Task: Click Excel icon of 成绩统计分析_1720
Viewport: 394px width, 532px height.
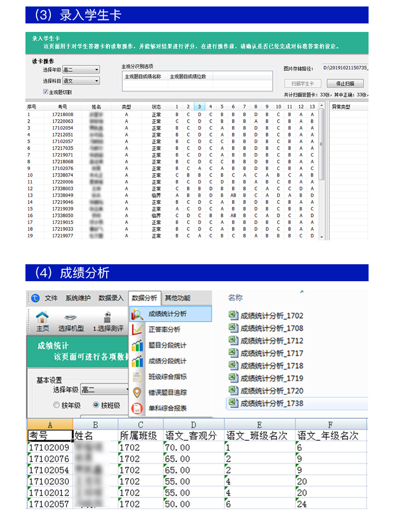Action: pyautogui.click(x=233, y=391)
